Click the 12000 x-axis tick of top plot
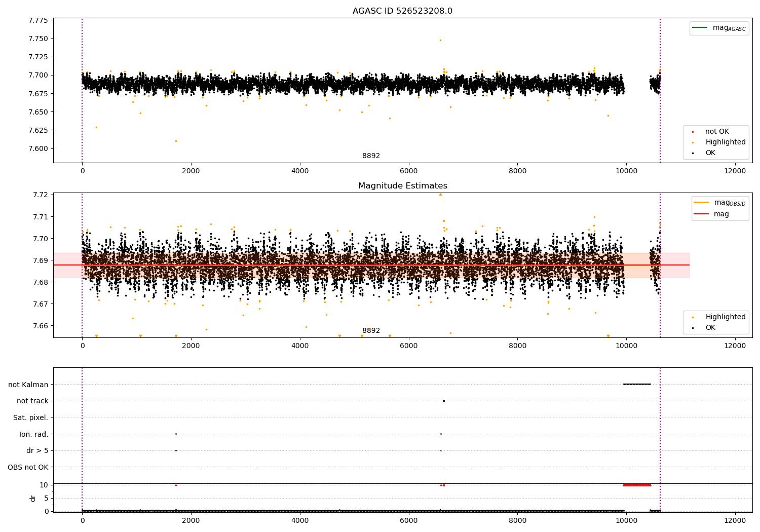The width and height of the screenshot is (760, 532). 735,171
